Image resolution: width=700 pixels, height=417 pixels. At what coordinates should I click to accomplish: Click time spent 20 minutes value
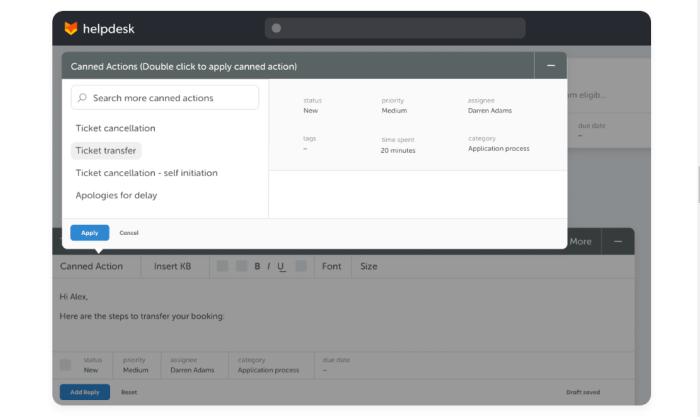click(398, 150)
